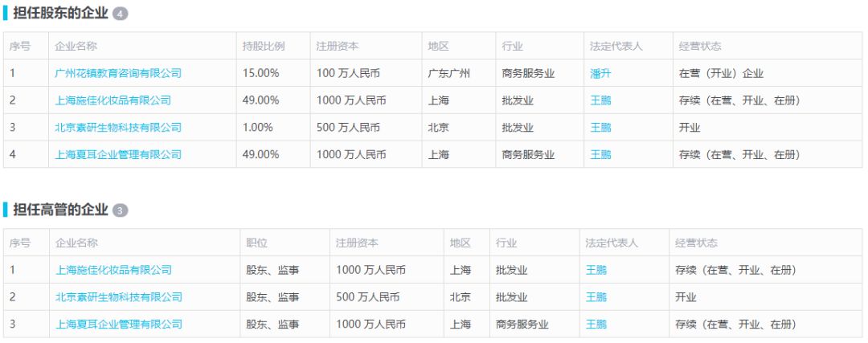The image size is (868, 343).
Task: Open 上海夏耳企业管理有限公司 in executive table
Action: [118, 325]
